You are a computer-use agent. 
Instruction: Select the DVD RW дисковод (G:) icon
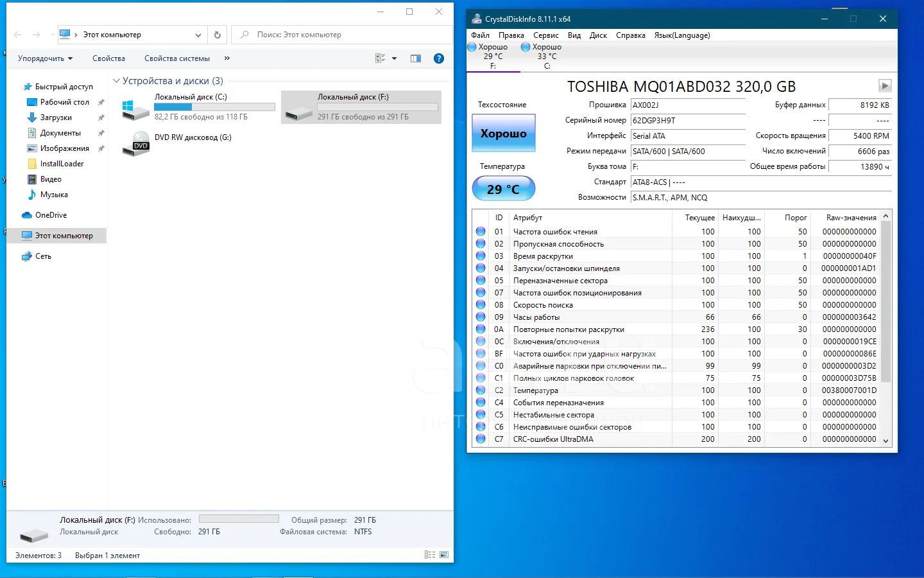pos(136,144)
